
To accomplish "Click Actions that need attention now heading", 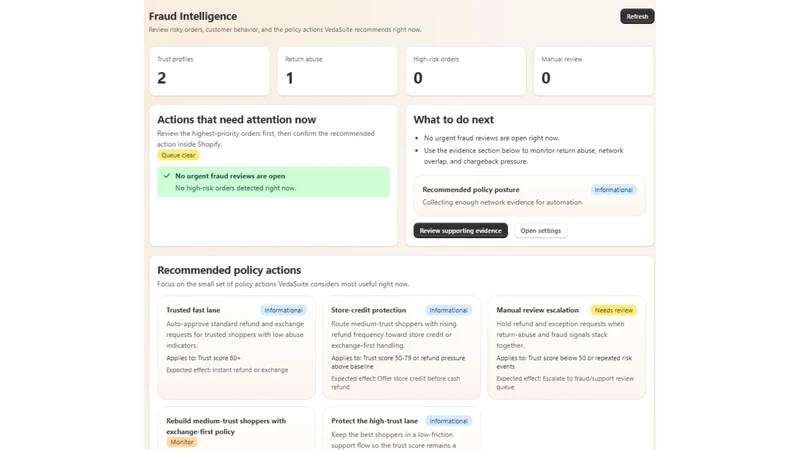I will pos(237,119).
